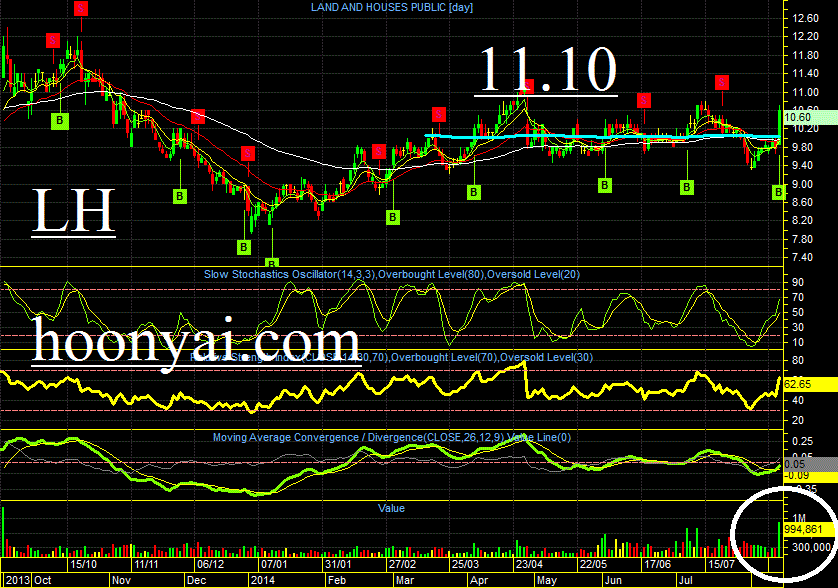
Task: Click the 31/01 date label
Action: click(338, 564)
